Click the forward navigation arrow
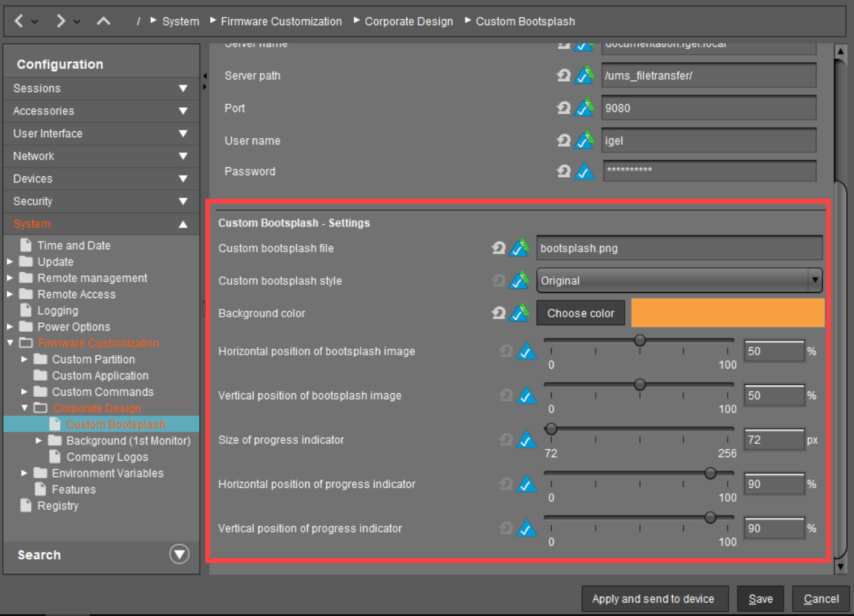854x616 pixels. tap(60, 21)
